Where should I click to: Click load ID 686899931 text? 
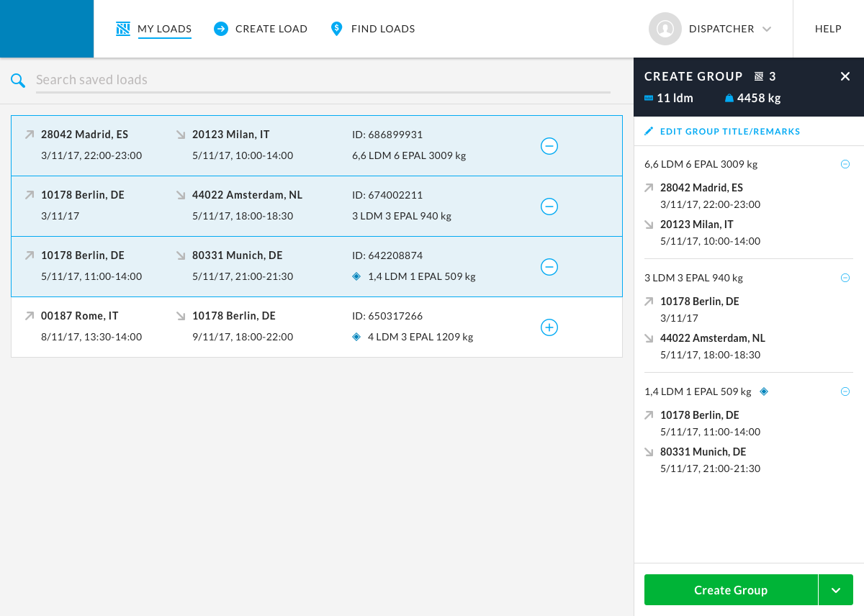click(387, 135)
